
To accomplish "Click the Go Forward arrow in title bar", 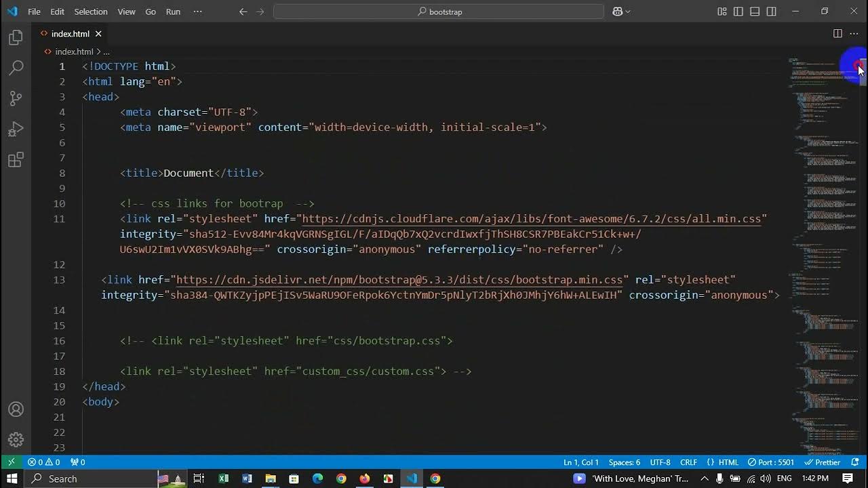I will pos(260,12).
